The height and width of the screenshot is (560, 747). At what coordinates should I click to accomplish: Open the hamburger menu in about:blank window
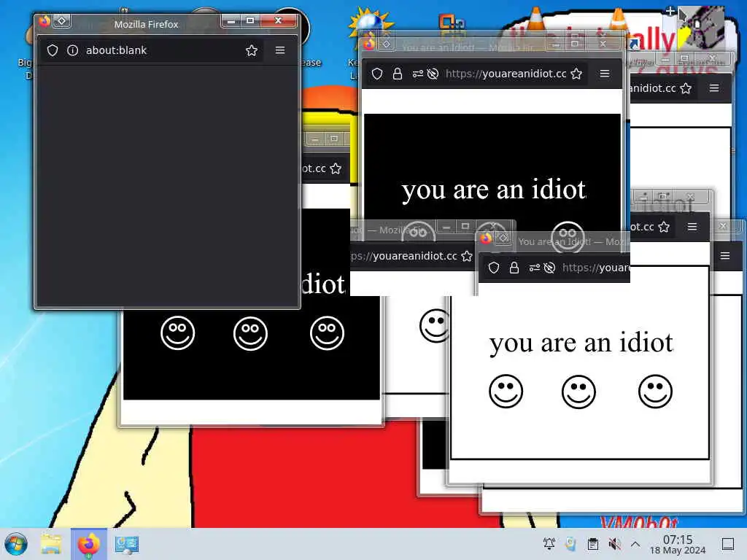pyautogui.click(x=280, y=50)
